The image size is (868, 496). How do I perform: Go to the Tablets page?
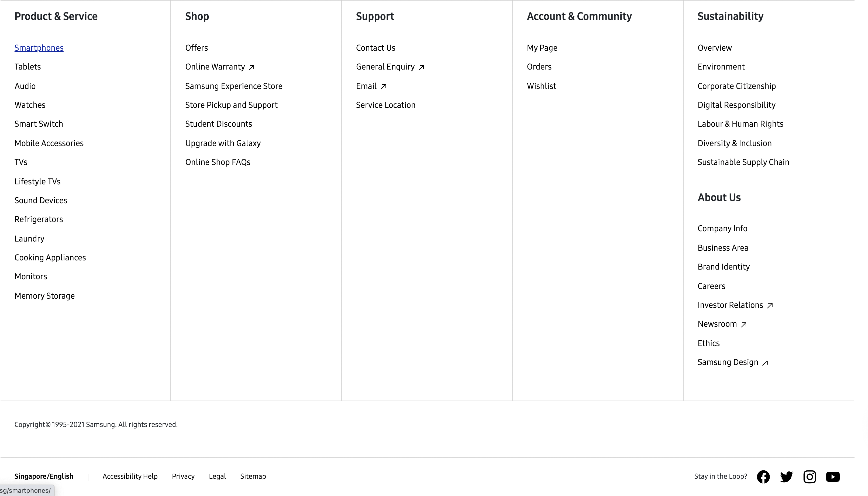[27, 67]
